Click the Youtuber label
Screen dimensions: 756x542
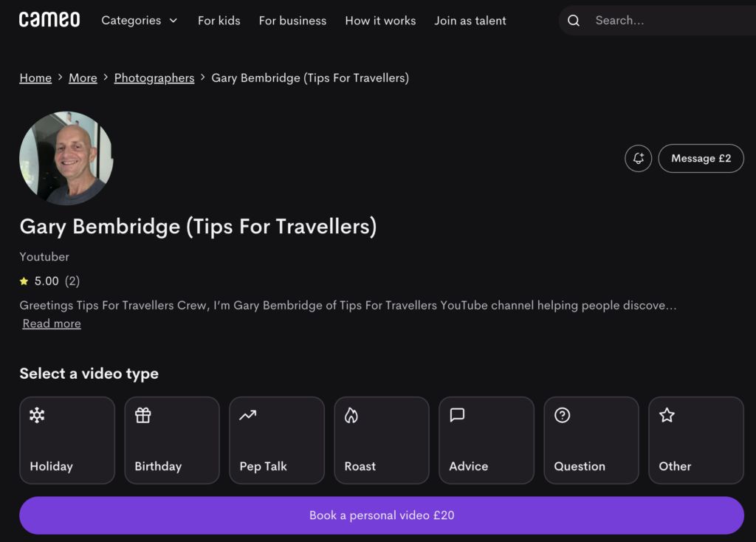click(44, 256)
